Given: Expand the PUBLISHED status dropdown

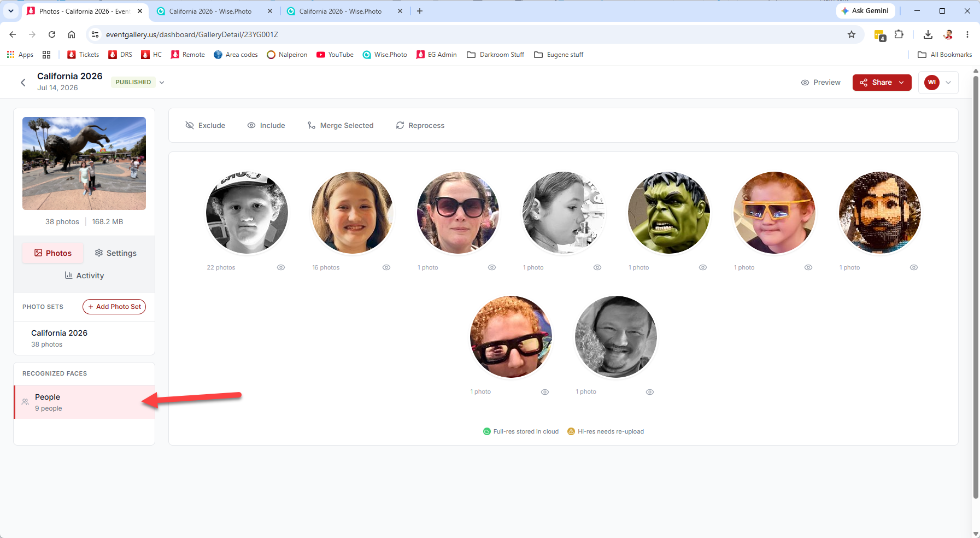Looking at the screenshot, I should (x=162, y=83).
